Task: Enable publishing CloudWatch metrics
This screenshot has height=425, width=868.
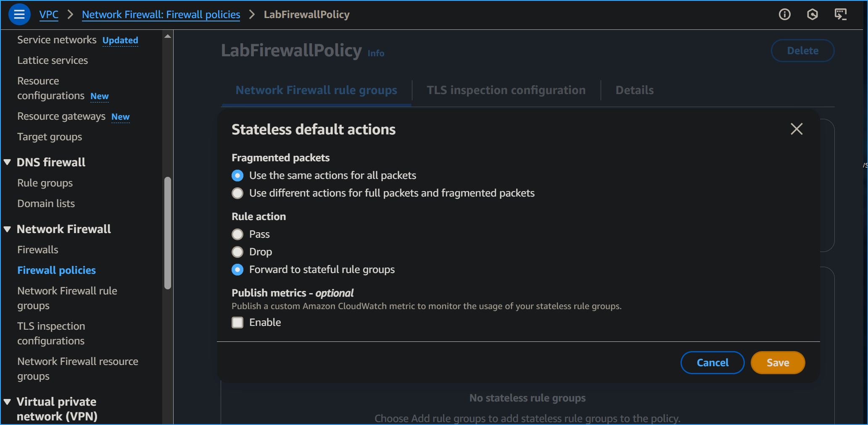Action: point(237,323)
